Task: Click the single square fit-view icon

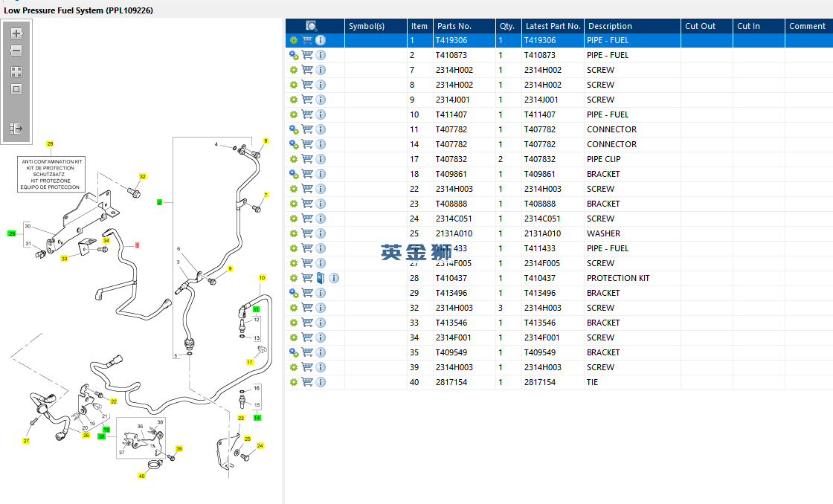Action: coord(16,89)
